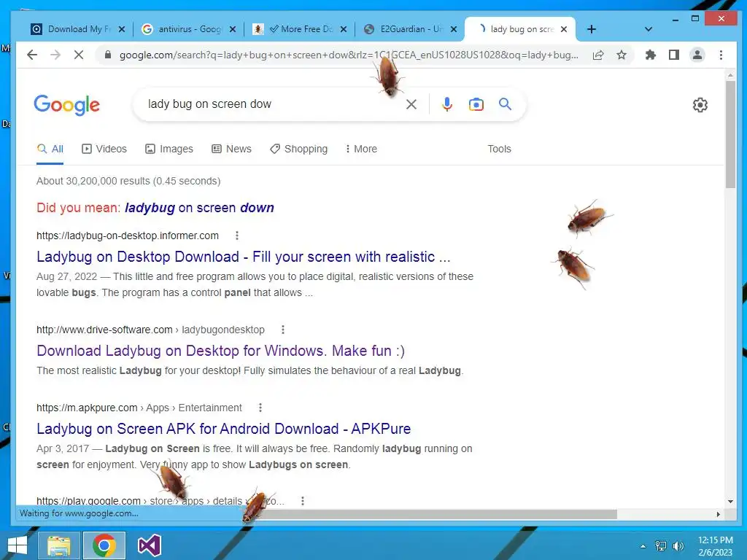Open volume control in system tray
Viewport: 747px width, 560px height.
click(x=678, y=546)
